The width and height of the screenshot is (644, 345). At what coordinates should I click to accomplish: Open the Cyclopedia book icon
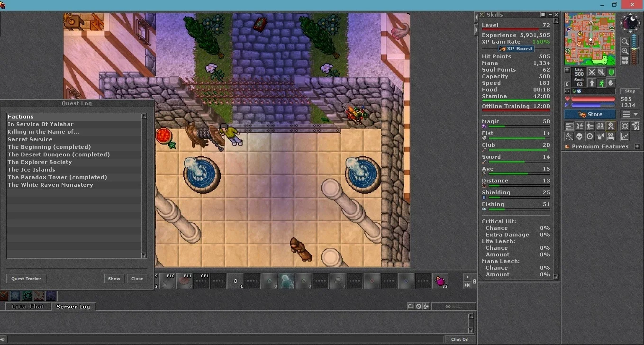pos(600,126)
